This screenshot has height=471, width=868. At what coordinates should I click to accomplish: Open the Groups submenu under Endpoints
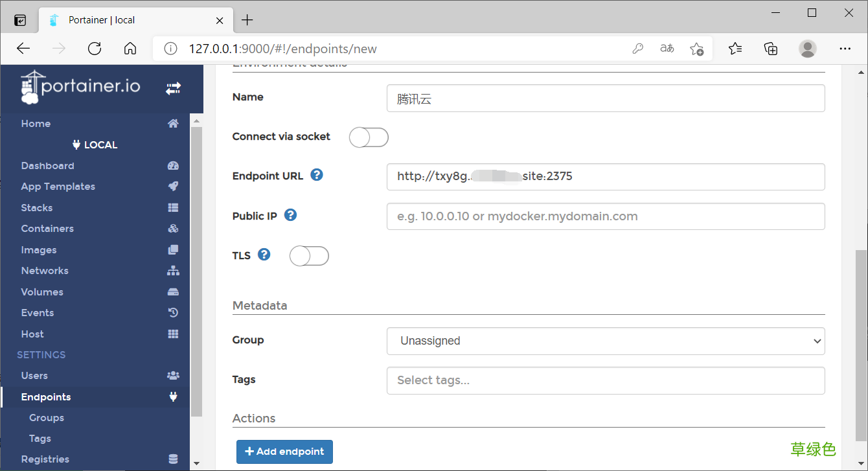pyautogui.click(x=47, y=418)
